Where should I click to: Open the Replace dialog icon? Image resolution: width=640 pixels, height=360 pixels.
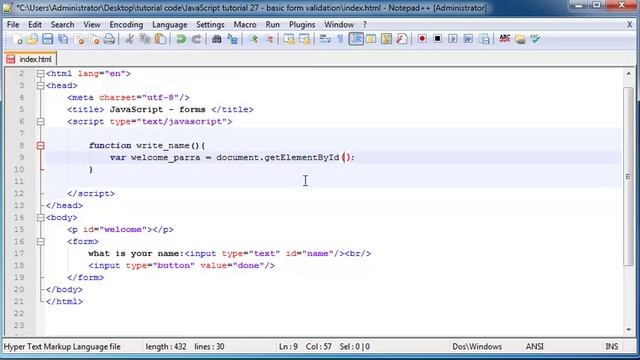(233, 39)
